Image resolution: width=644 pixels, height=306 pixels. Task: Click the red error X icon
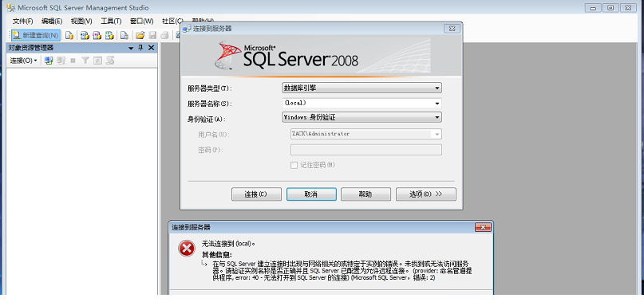point(187,249)
